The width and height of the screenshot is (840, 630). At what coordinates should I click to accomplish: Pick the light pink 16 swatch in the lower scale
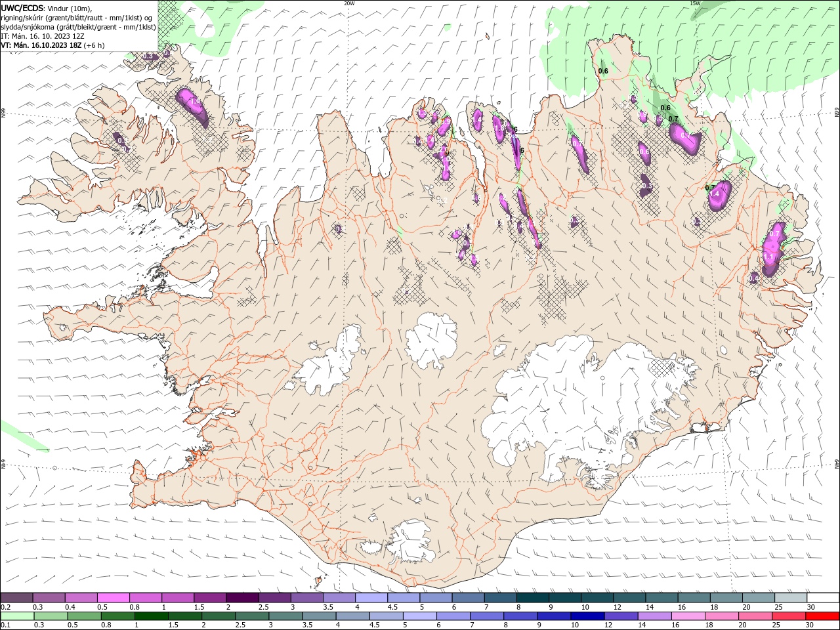[x=688, y=616]
